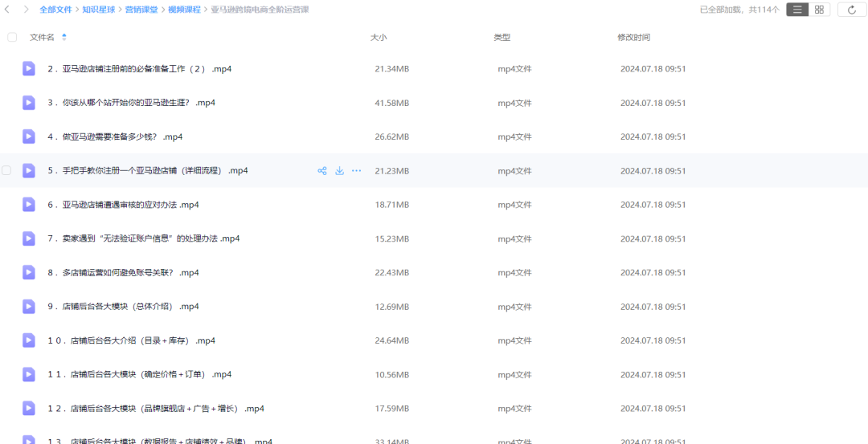Image resolution: width=868 pixels, height=444 pixels.
Task: Navigate to 视频课程 breadcrumb
Action: click(x=184, y=10)
